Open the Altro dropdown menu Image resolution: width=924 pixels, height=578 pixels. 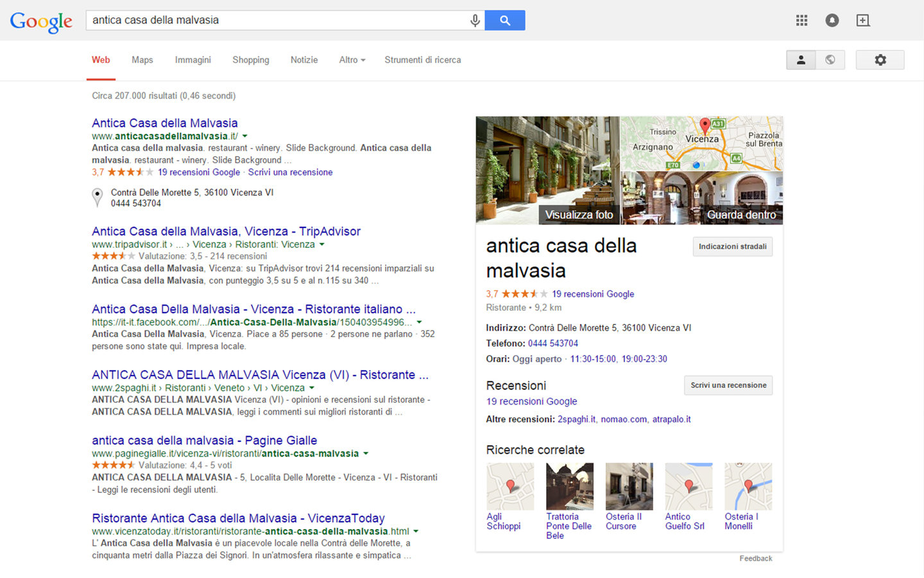352,60
